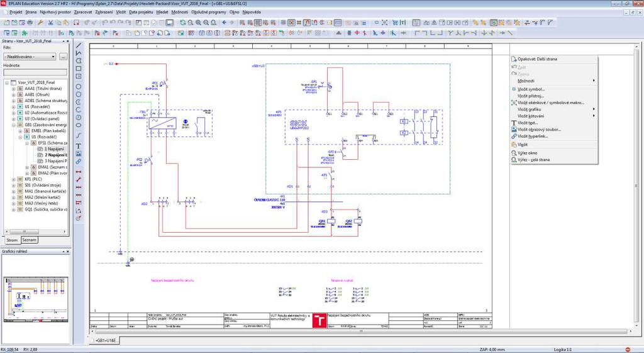Select the Radius dimension tool
This screenshot has width=644, height=353.
point(79,218)
